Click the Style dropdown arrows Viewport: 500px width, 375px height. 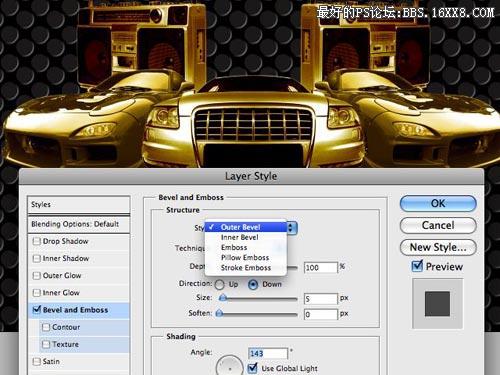291,228
